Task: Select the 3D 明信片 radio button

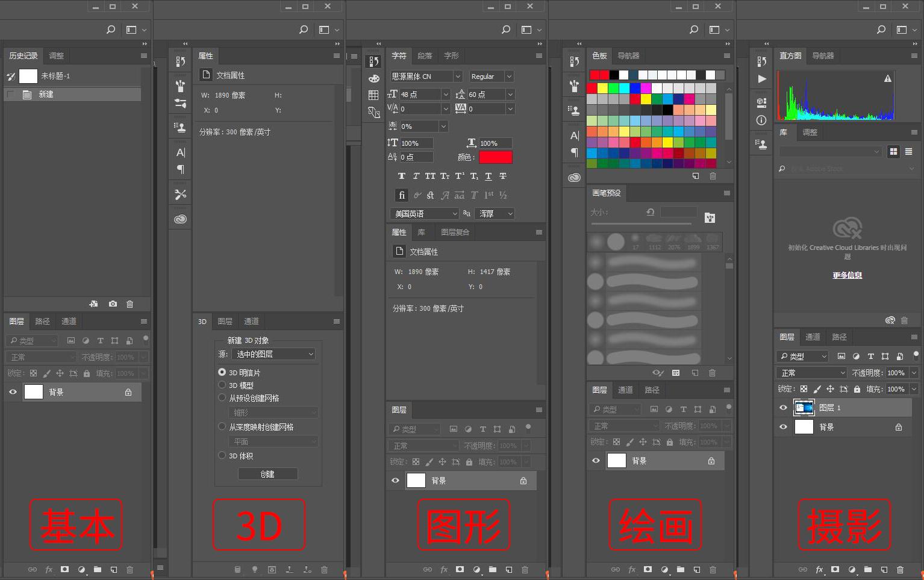Action: click(222, 372)
